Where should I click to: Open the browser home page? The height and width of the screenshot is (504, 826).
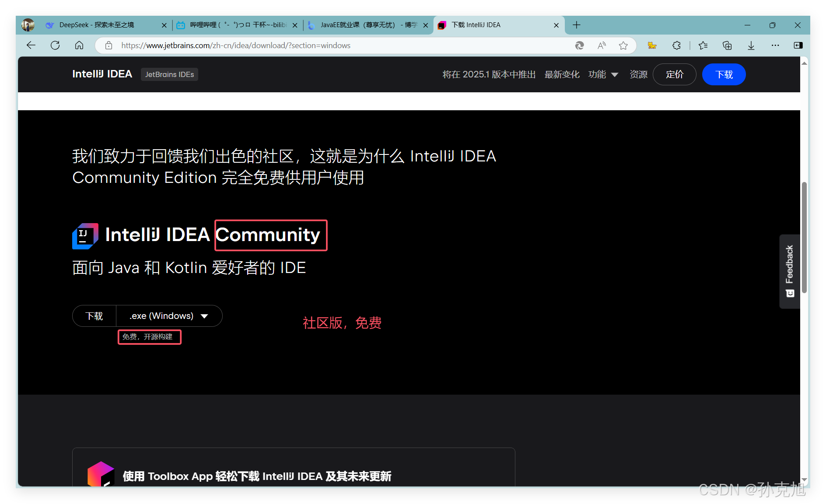[x=79, y=45]
